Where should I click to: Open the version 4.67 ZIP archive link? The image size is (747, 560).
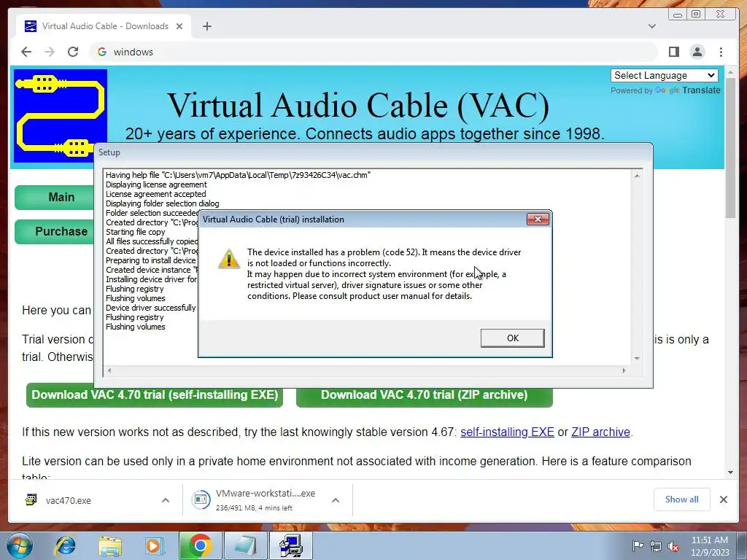pyautogui.click(x=600, y=432)
